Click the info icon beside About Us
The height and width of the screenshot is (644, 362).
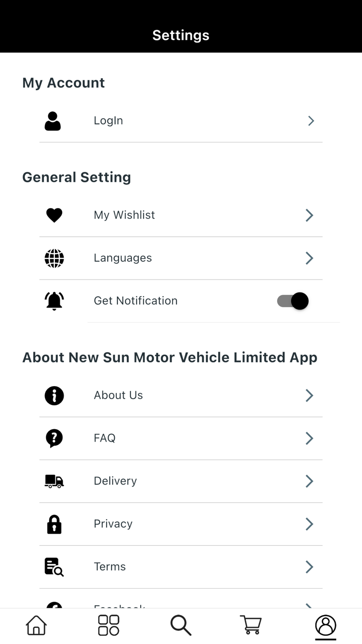coord(54,395)
